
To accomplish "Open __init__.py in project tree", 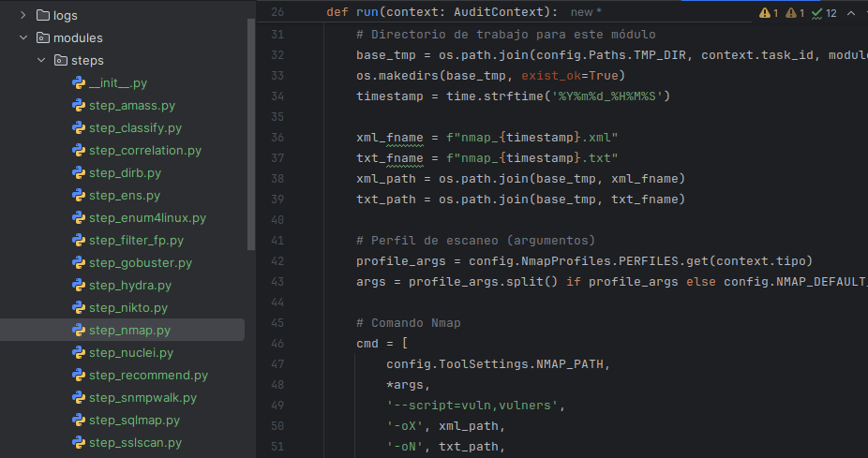I will 118,83.
